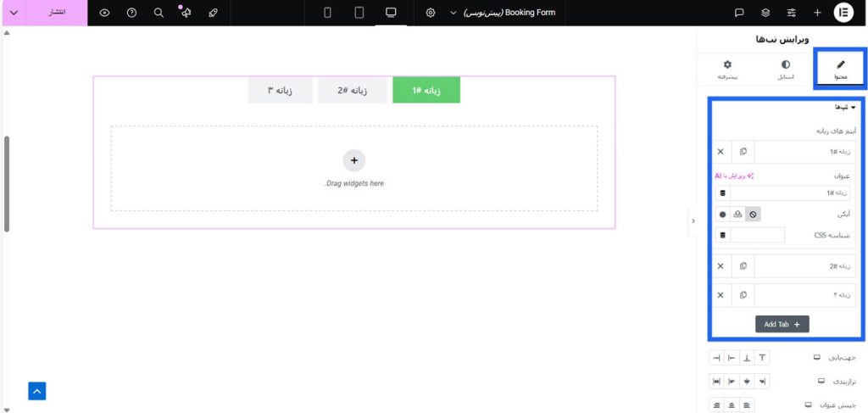Open the add element plus icon in top bar
Viewport: 868px width, 413px height.
(817, 13)
